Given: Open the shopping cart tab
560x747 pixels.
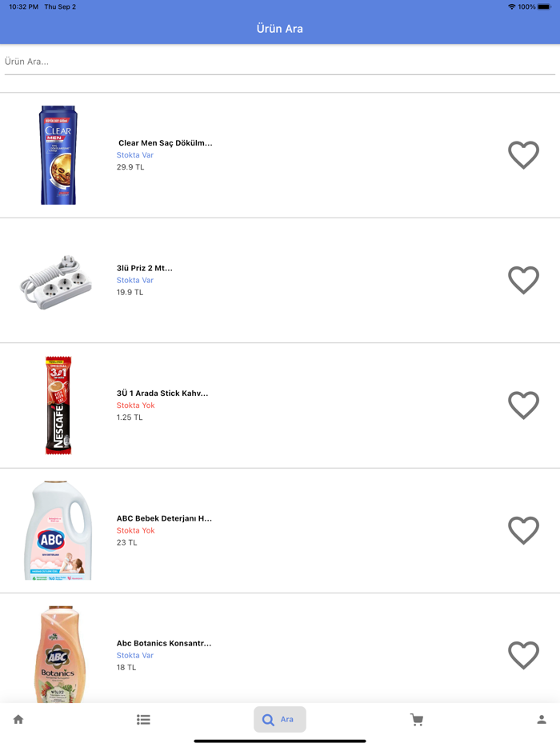Looking at the screenshot, I should coord(417,720).
